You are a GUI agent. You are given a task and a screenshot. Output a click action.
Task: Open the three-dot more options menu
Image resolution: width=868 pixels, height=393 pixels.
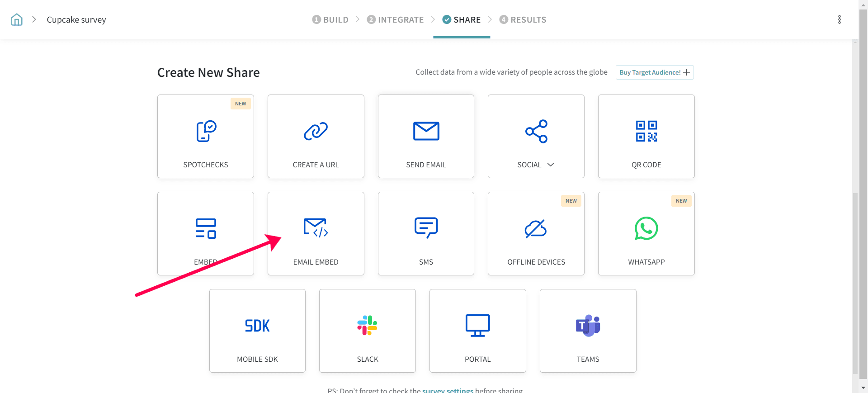coord(839,19)
